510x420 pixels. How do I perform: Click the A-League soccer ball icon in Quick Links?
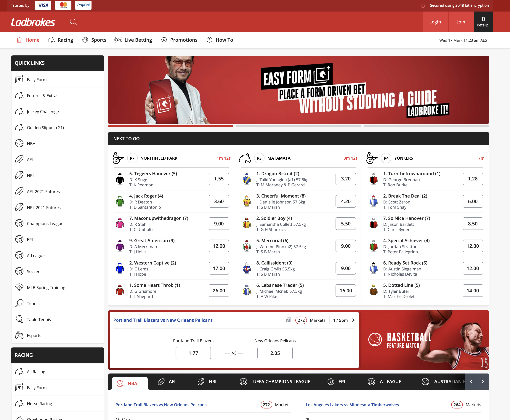click(x=19, y=255)
